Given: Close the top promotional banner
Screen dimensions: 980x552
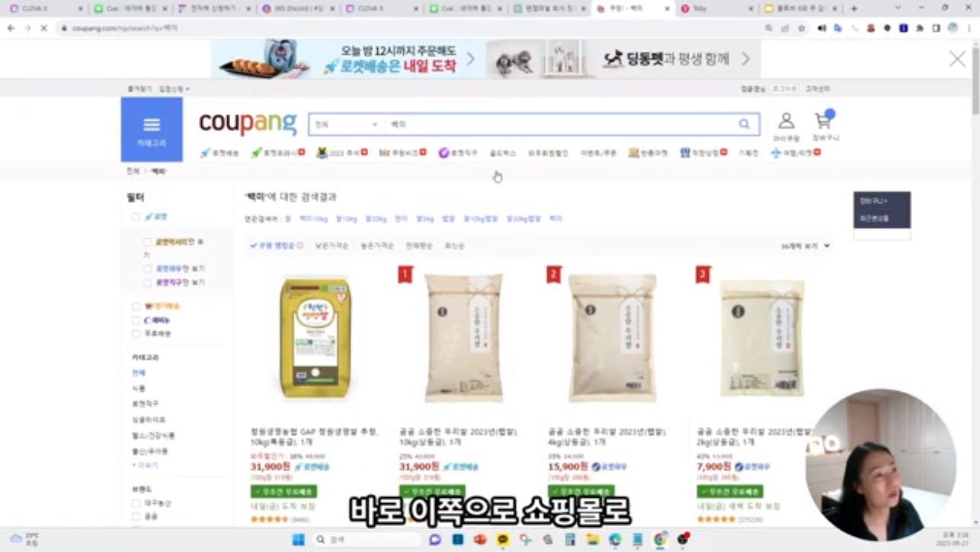Looking at the screenshot, I should pos(957,59).
